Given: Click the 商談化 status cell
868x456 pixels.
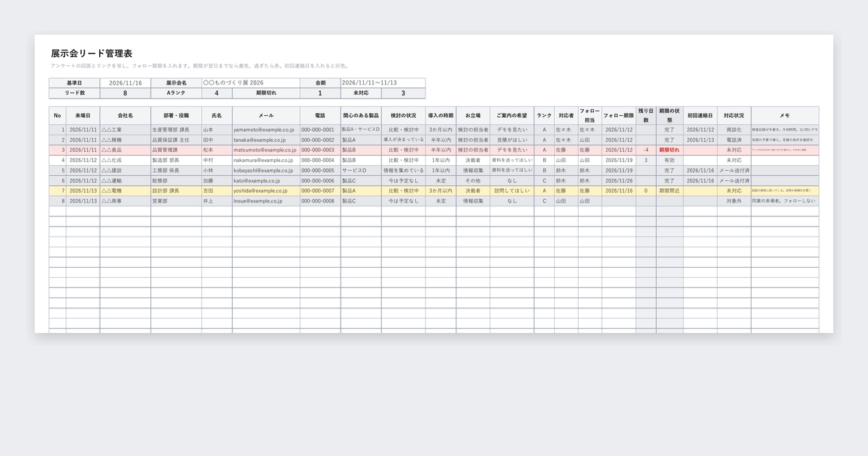Looking at the screenshot, I should click(733, 130).
